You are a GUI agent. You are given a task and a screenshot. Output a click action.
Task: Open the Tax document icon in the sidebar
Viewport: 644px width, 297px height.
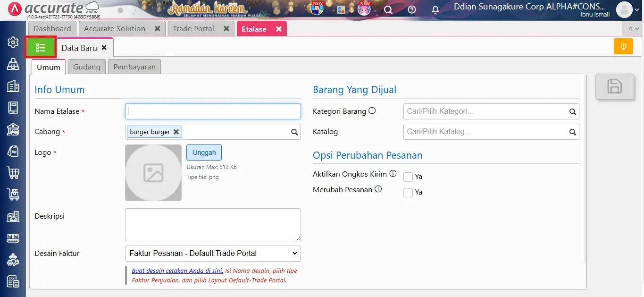click(13, 281)
